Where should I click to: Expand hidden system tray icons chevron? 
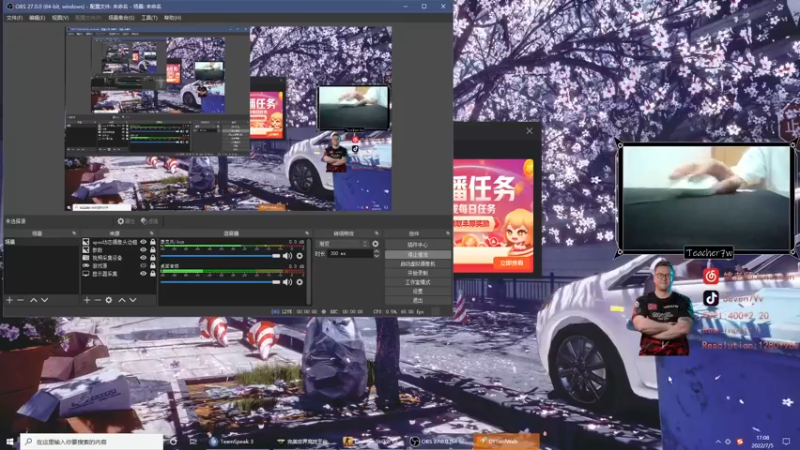click(x=718, y=441)
